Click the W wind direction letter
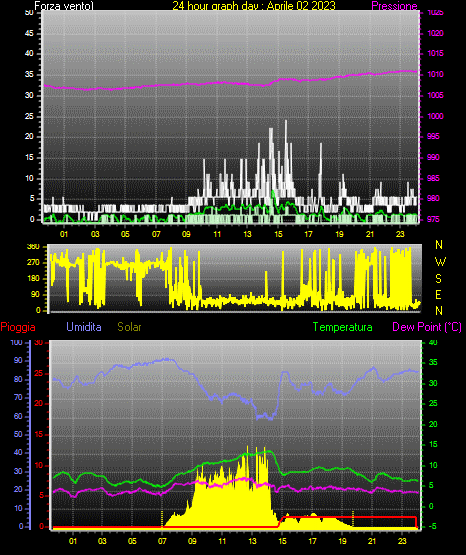The image size is (466, 555). tap(440, 262)
